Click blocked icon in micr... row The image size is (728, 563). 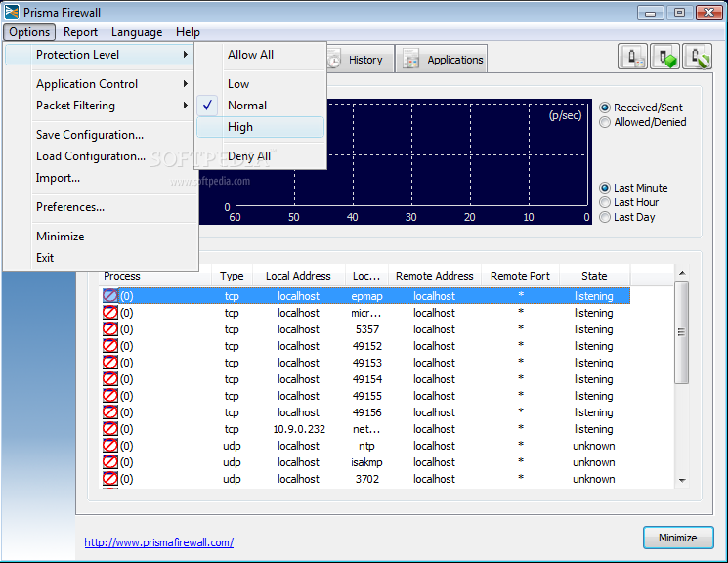click(x=110, y=313)
